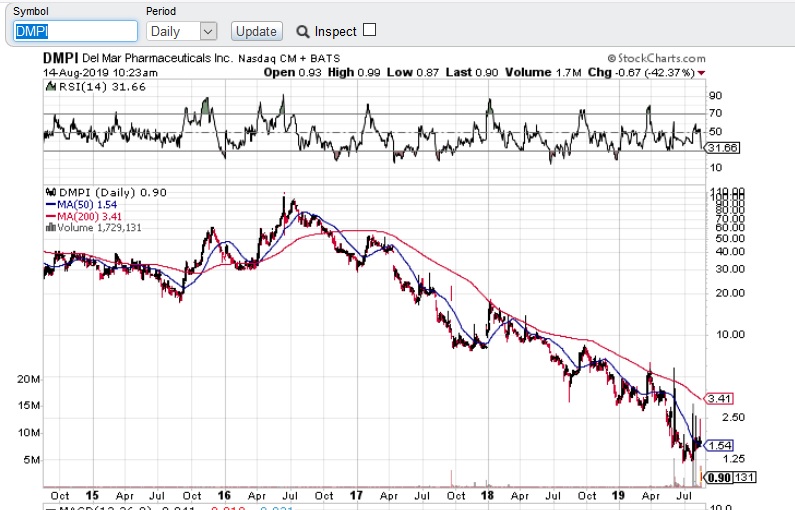Viewport: 795px width, 510px height.
Task: Click the 15M volume axis label
Action: pyautogui.click(x=28, y=406)
